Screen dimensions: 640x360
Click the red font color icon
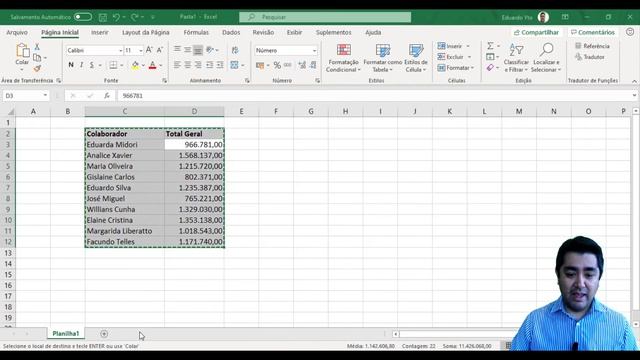(153, 65)
